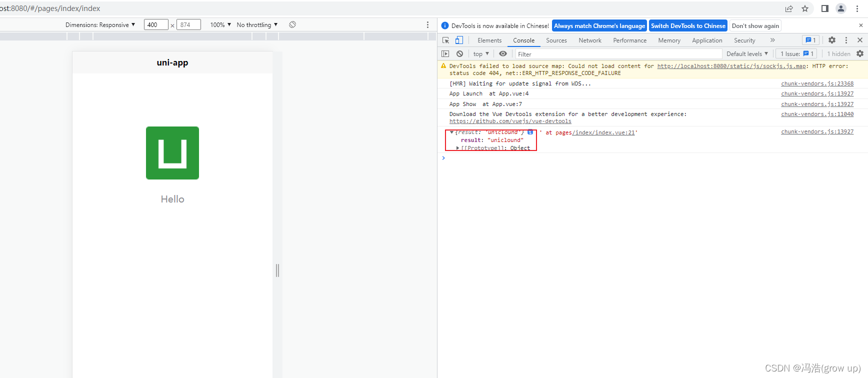The image size is (868, 378).
Task: Open device toolbar more options menu
Action: point(427,24)
